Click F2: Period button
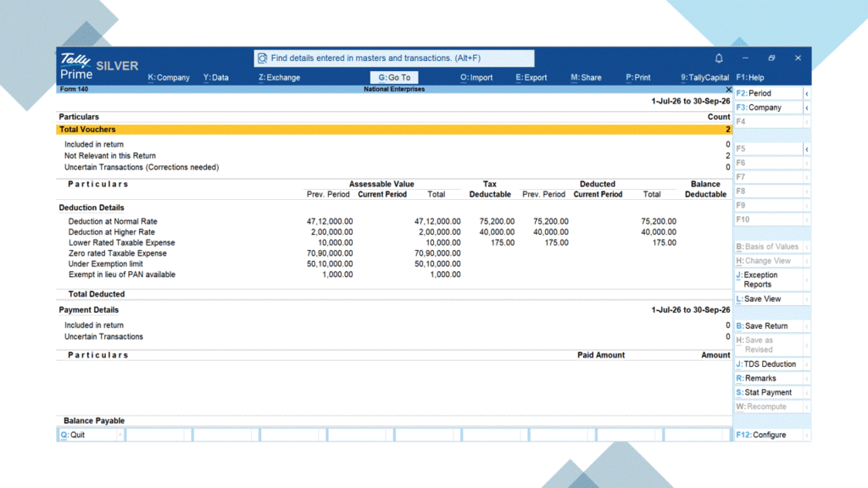This screenshot has height=488, width=868. pos(768,93)
